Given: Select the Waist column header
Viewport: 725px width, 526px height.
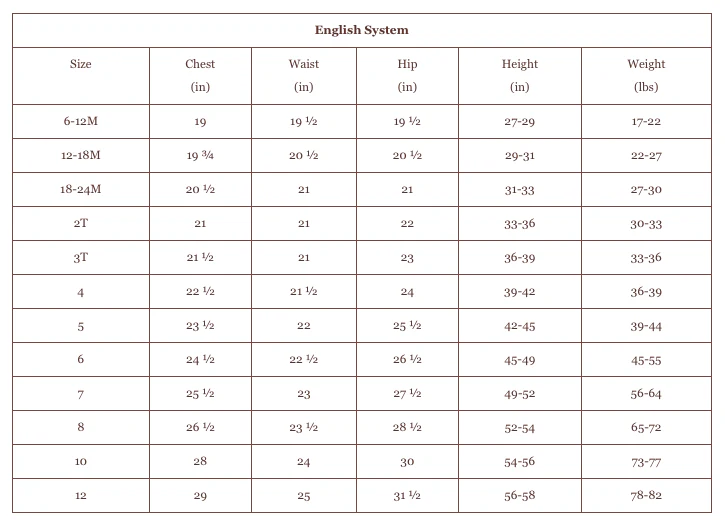Looking at the screenshot, I should tap(304, 64).
